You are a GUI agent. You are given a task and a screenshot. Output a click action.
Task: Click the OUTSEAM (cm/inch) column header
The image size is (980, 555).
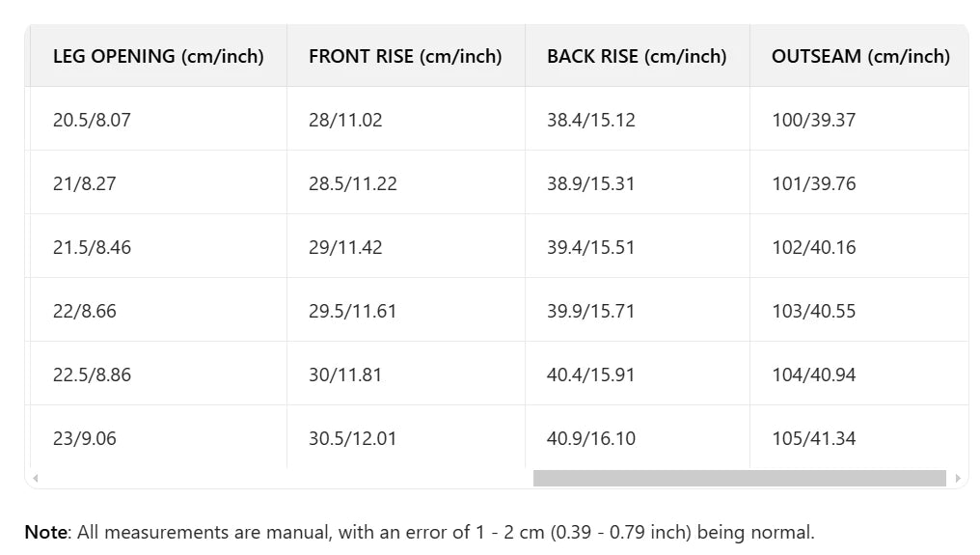pyautogui.click(x=860, y=56)
